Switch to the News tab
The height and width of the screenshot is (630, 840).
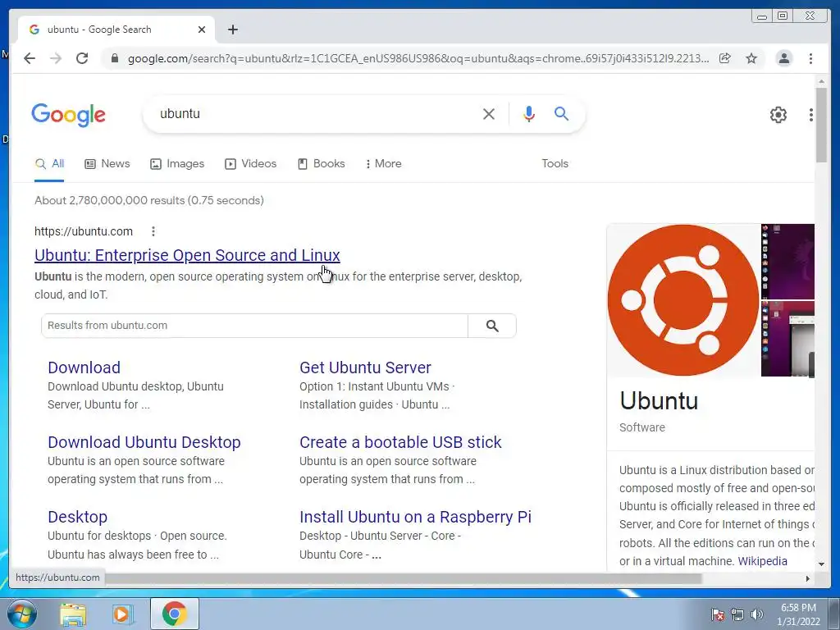(107, 164)
